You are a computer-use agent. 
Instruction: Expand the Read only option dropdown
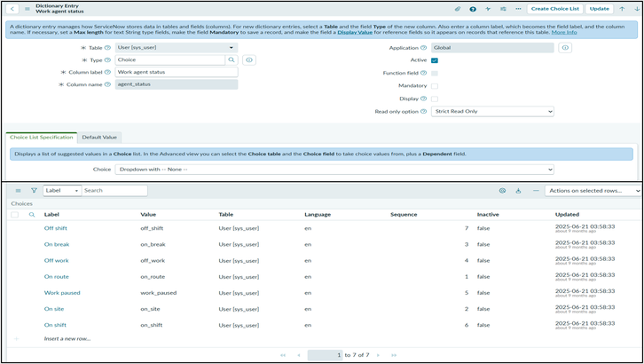coord(492,112)
